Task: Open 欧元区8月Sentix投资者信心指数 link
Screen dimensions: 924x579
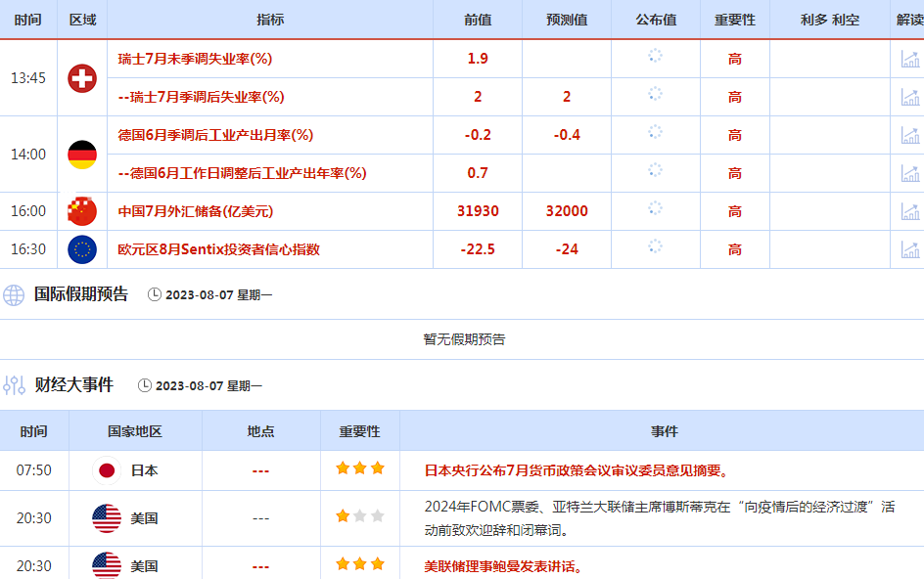Action: pos(218,249)
